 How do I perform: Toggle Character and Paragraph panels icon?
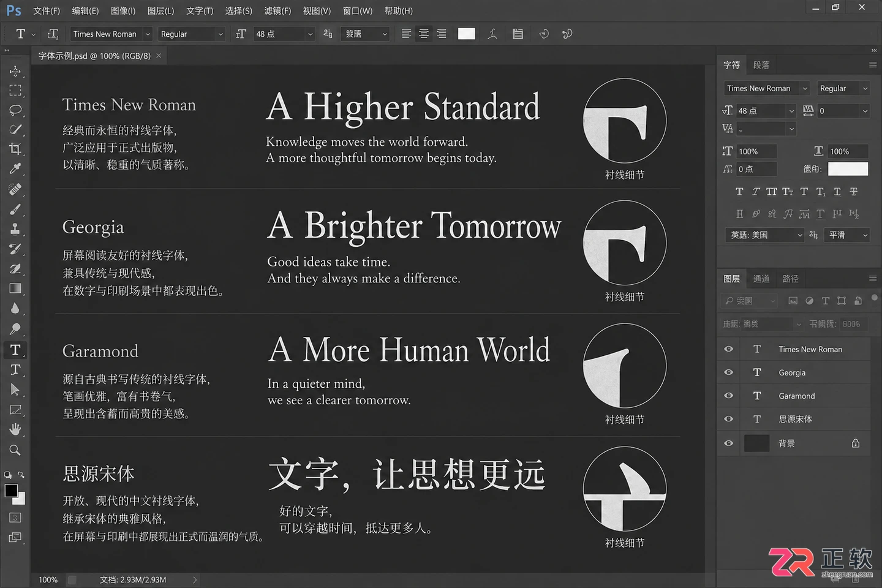[518, 34]
